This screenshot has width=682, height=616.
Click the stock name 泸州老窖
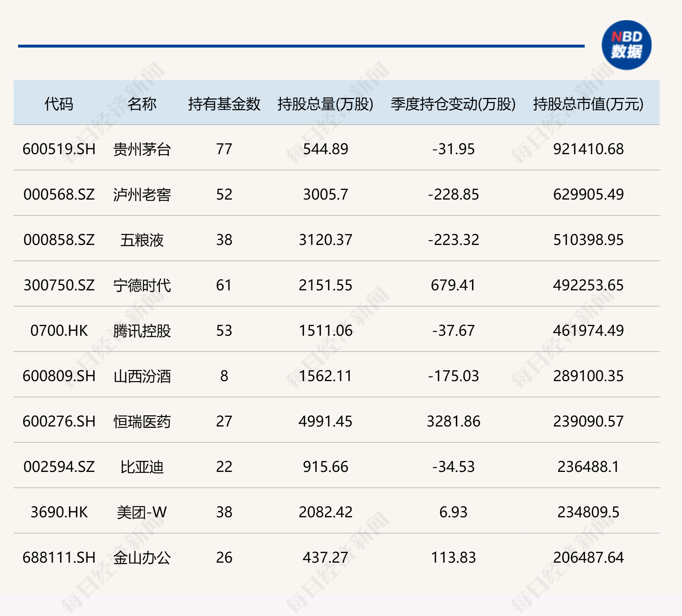[142, 195]
